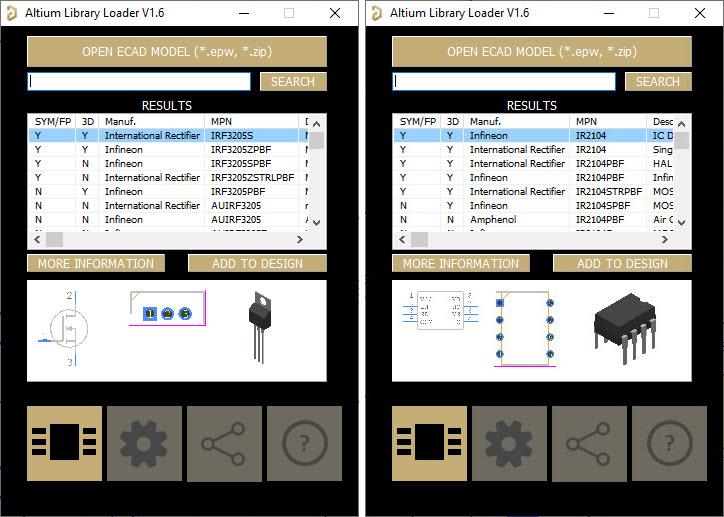Image resolution: width=724 pixels, height=517 pixels.
Task: Click scroll left arrow in left results list
Action: (37, 239)
